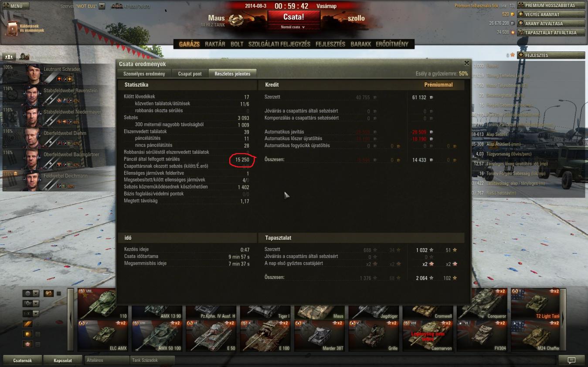Toggle the elite star filter checkbox
This screenshot has width=588, height=367.
click(x=37, y=344)
